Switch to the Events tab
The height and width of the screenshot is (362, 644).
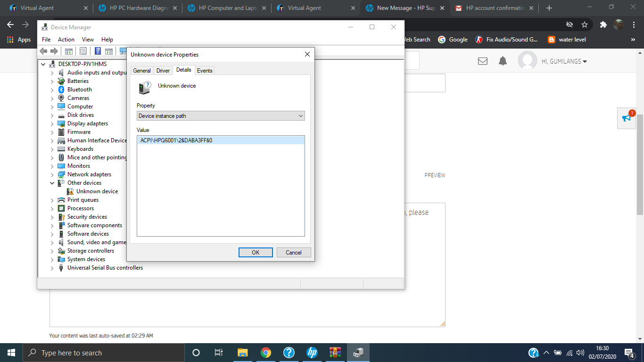205,70
